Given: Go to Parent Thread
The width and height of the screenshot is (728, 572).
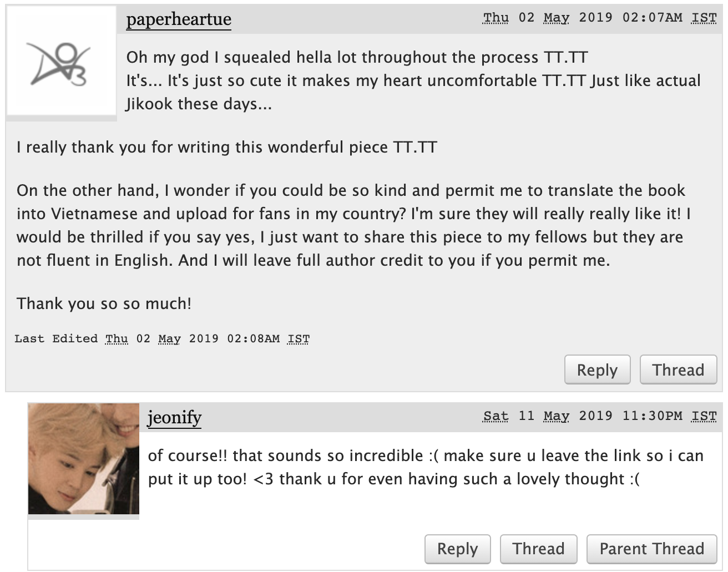Looking at the screenshot, I should click(651, 549).
